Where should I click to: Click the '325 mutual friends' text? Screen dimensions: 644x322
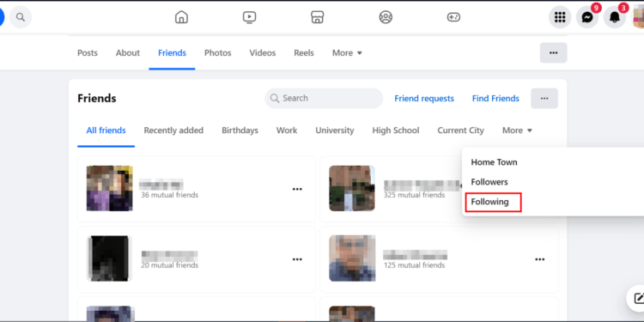[414, 195]
